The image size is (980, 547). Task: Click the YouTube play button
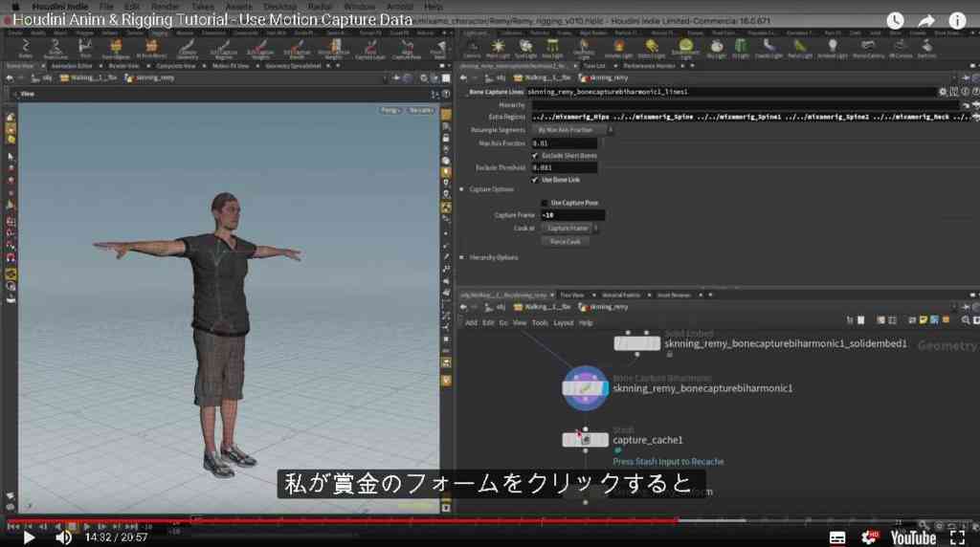pyautogui.click(x=29, y=537)
